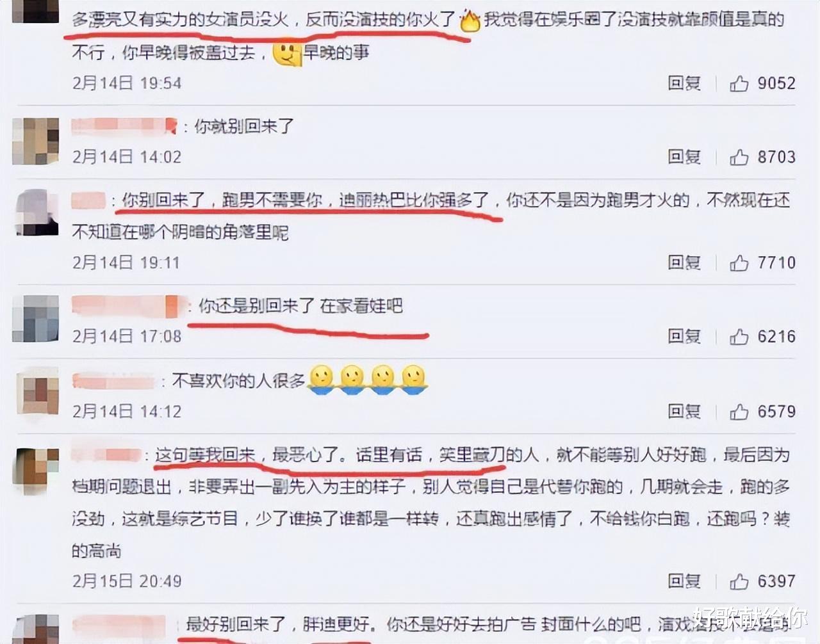Reply to the 2月15日 20:49 comment

(684, 581)
